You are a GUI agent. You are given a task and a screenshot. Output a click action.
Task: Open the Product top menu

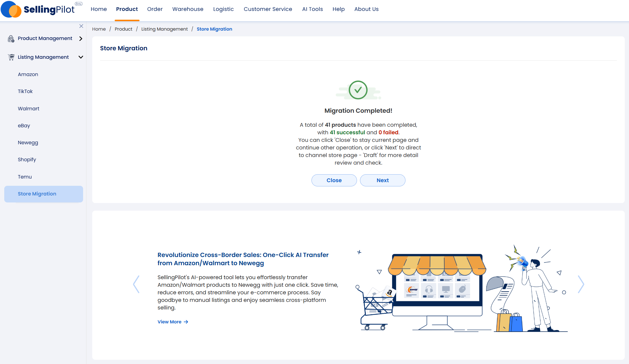[x=127, y=9]
